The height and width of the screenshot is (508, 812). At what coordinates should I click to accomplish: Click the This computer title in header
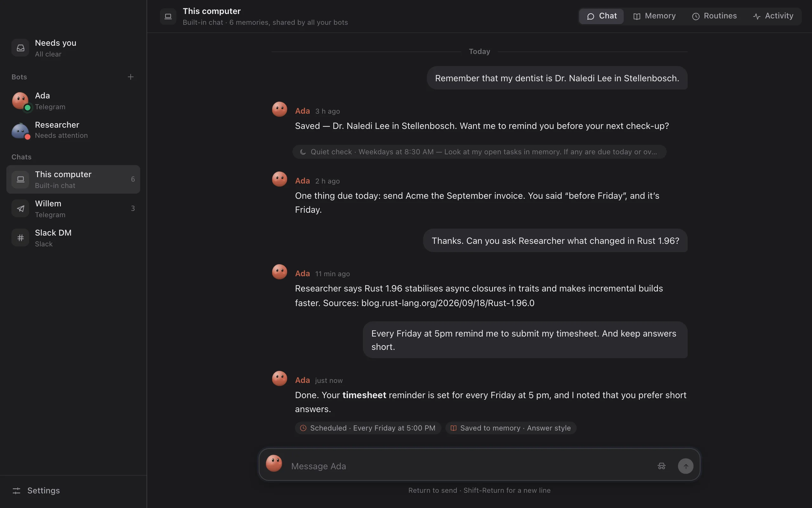pyautogui.click(x=212, y=11)
